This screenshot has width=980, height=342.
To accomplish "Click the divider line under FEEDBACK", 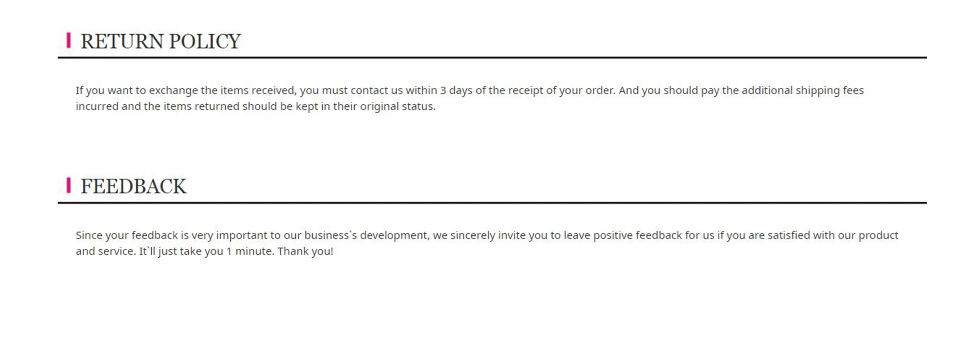I will point(492,203).
